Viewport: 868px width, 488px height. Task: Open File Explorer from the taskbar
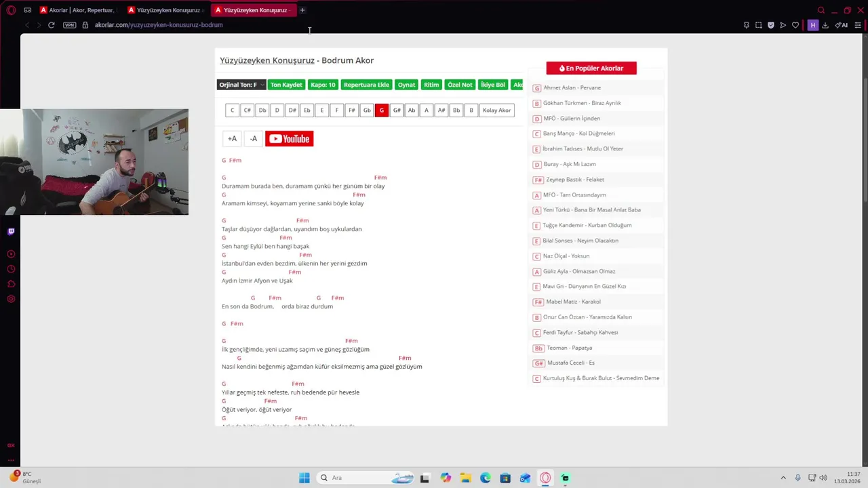pos(465,478)
